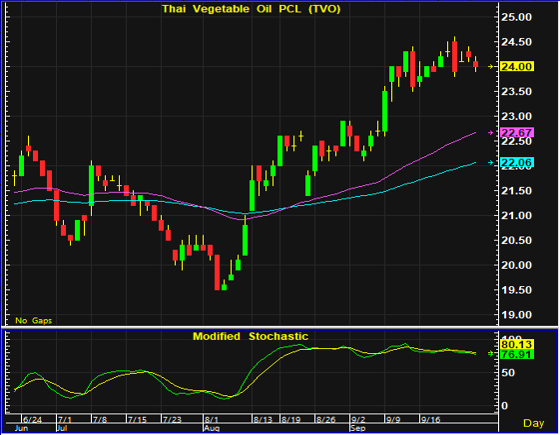
Task: Click the 8/19 date marker
Action: tap(291, 420)
